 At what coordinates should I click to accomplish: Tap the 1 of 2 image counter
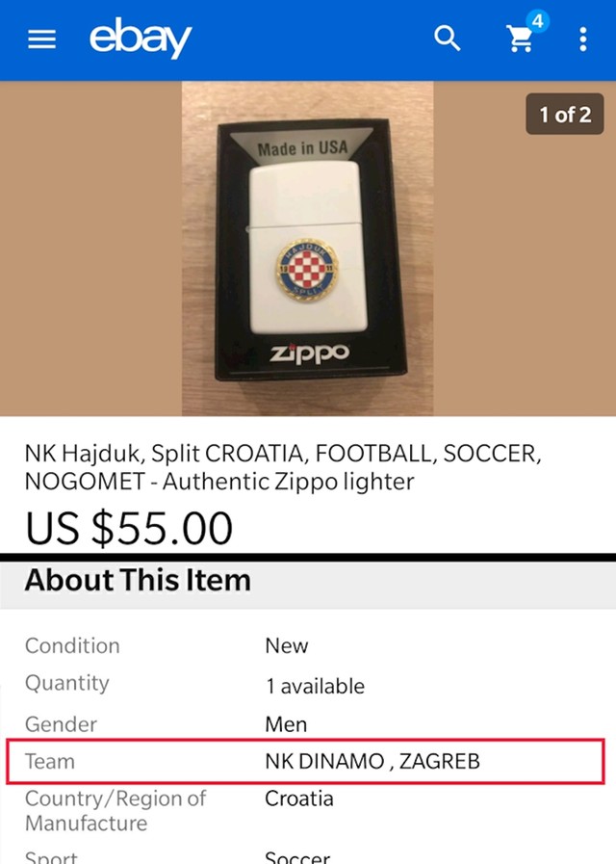tap(565, 114)
